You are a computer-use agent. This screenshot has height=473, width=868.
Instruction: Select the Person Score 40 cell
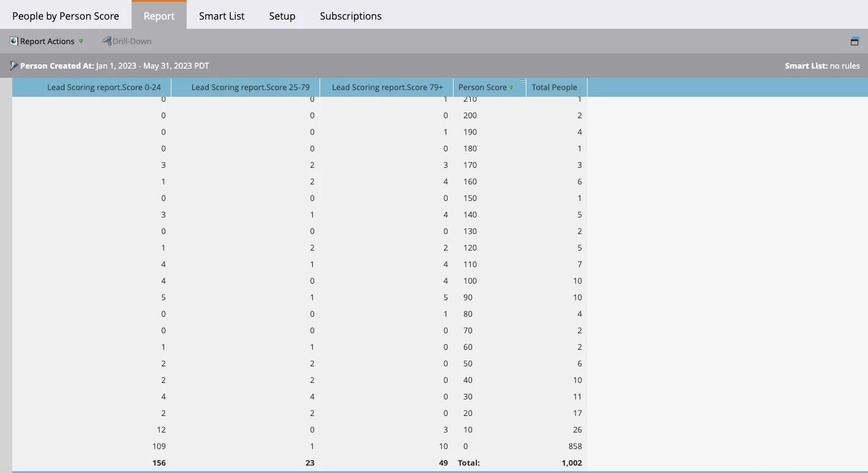click(490, 380)
